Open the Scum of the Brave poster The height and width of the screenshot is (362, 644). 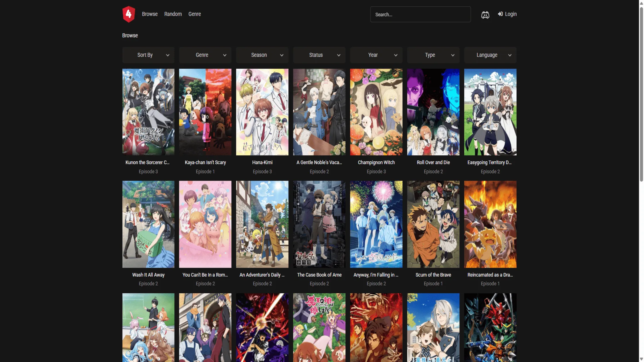(433, 224)
